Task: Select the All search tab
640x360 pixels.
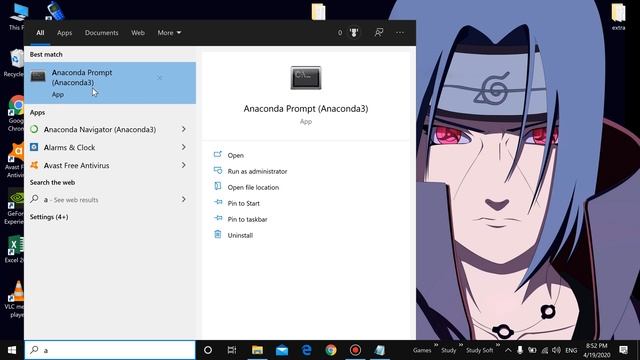Action: coord(40,33)
